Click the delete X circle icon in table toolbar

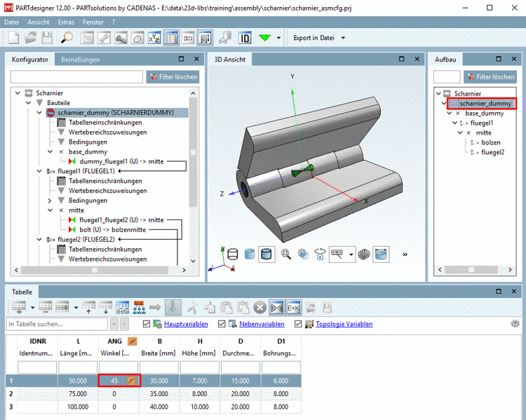(x=259, y=307)
